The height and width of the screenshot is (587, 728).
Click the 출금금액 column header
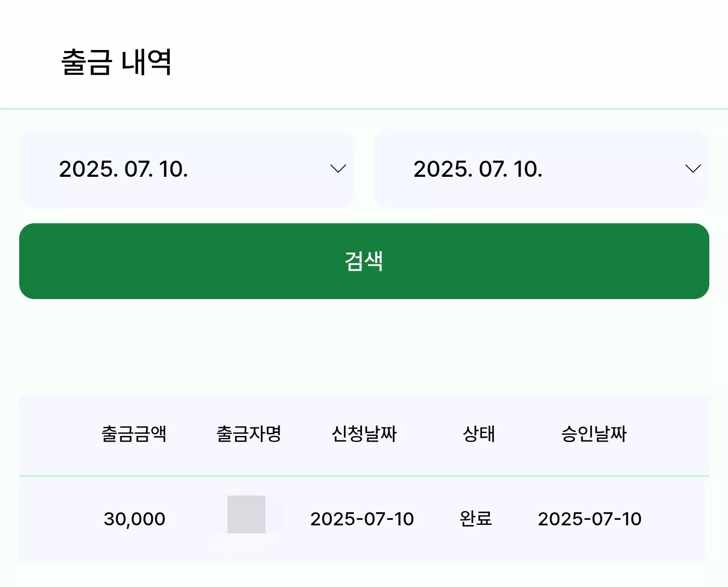click(x=134, y=434)
